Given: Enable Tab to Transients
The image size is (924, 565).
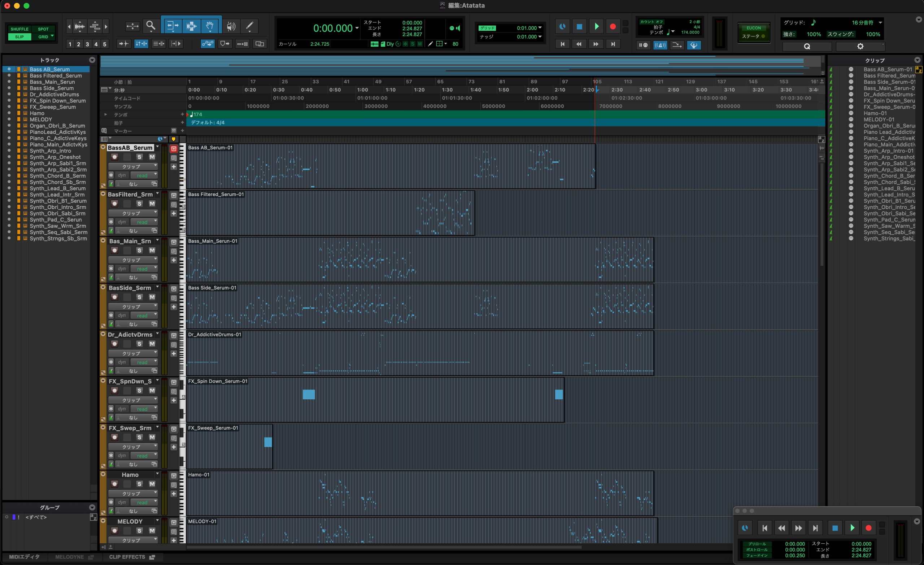Looking at the screenshot, I should pos(123,44).
